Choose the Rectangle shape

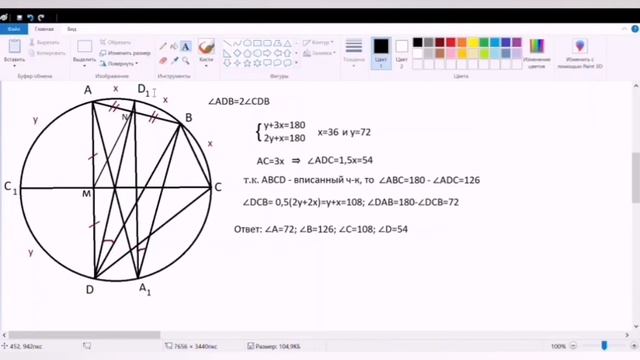(x=258, y=43)
